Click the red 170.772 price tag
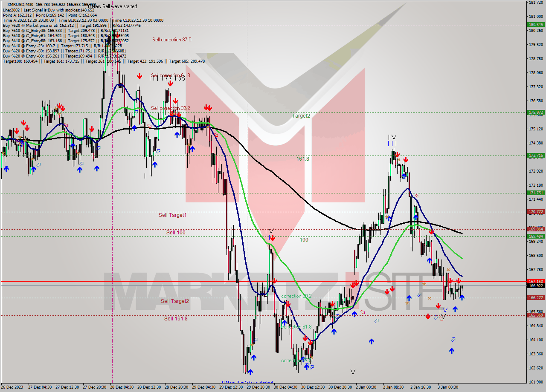The height and width of the screenshot is (392, 546). click(536, 212)
